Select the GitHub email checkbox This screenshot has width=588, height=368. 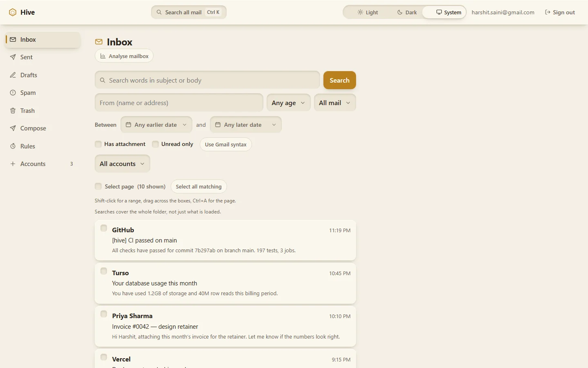click(x=104, y=228)
